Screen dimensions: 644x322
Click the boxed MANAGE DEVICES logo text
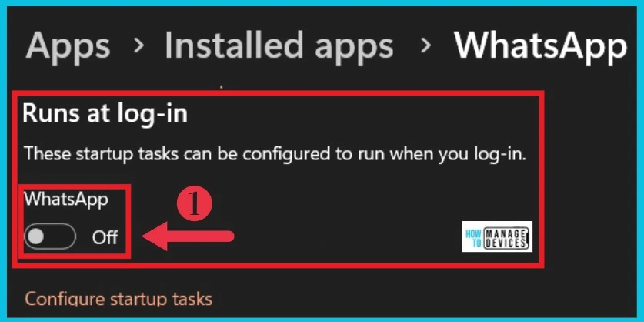click(x=504, y=236)
